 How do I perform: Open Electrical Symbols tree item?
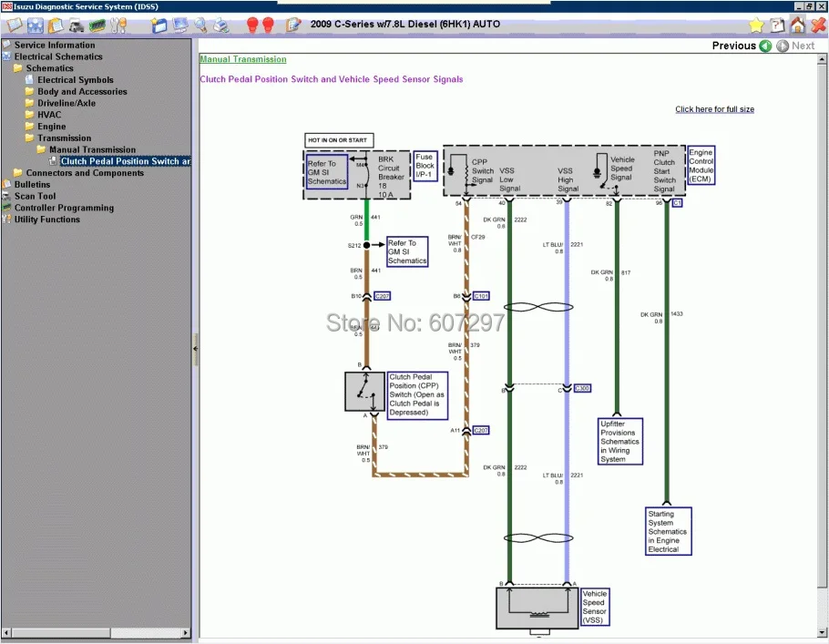pyautogui.click(x=75, y=80)
